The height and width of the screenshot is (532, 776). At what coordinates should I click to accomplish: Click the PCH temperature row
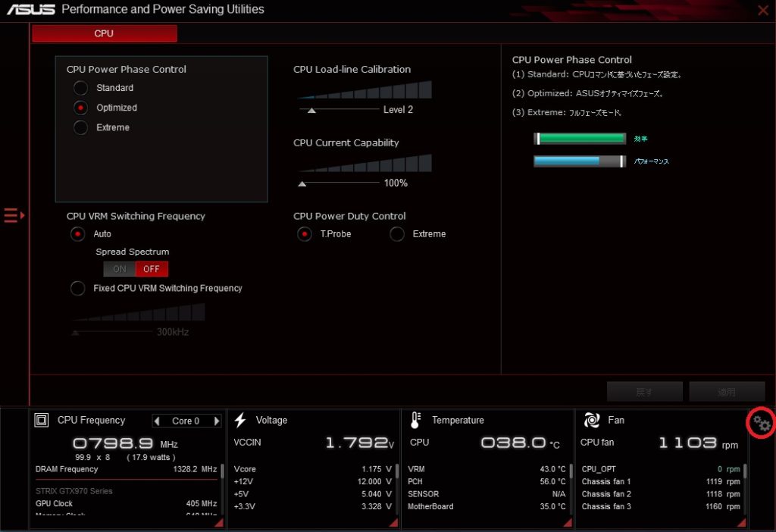(487, 481)
